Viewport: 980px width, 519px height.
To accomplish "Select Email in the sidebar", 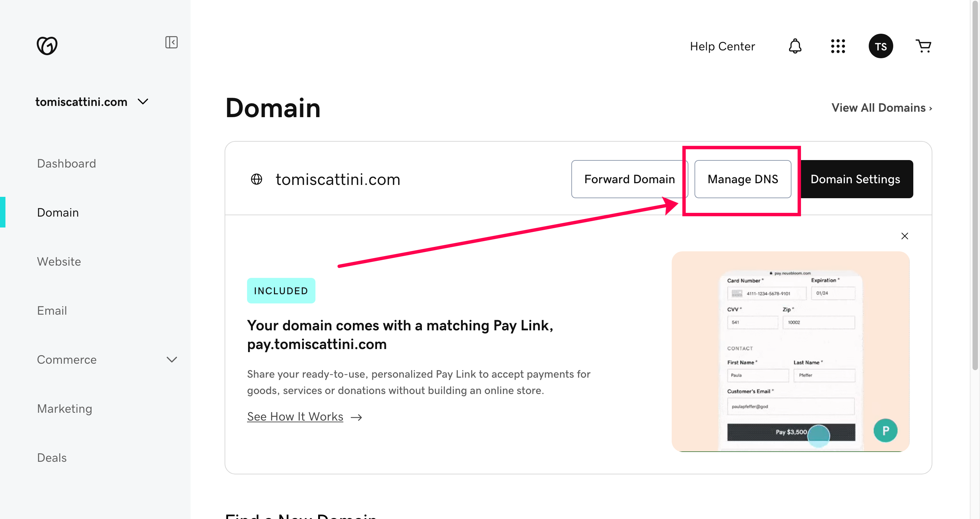I will pos(52,311).
